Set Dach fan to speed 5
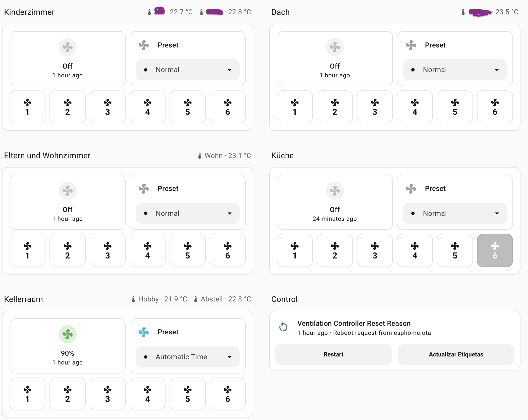 (x=455, y=107)
